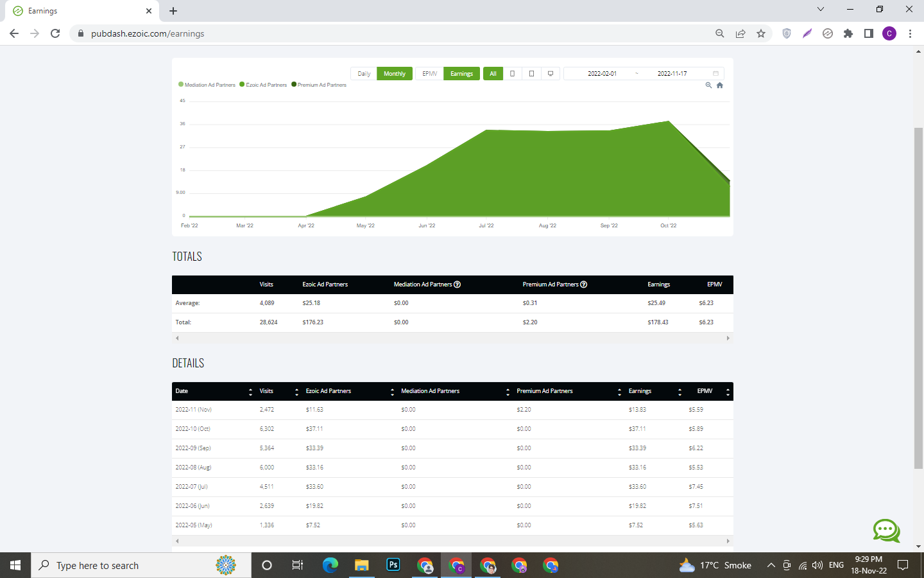Toggle Premium Ad Partners legend series
This screenshot has height=578, width=924.
point(319,85)
